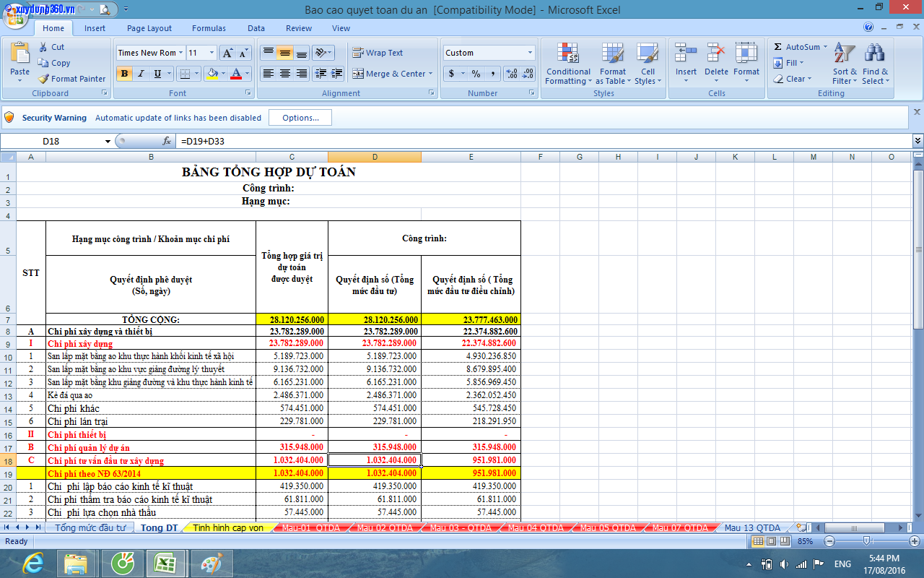Open Sort & Filter menu
This screenshot has width=924, height=578.
pyautogui.click(x=845, y=64)
